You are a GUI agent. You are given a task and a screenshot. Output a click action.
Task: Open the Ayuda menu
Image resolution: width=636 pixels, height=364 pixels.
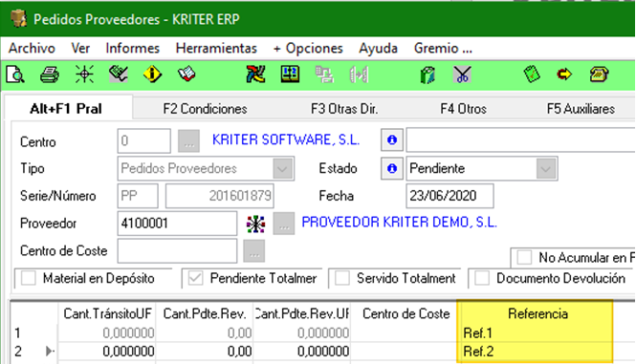(x=378, y=48)
